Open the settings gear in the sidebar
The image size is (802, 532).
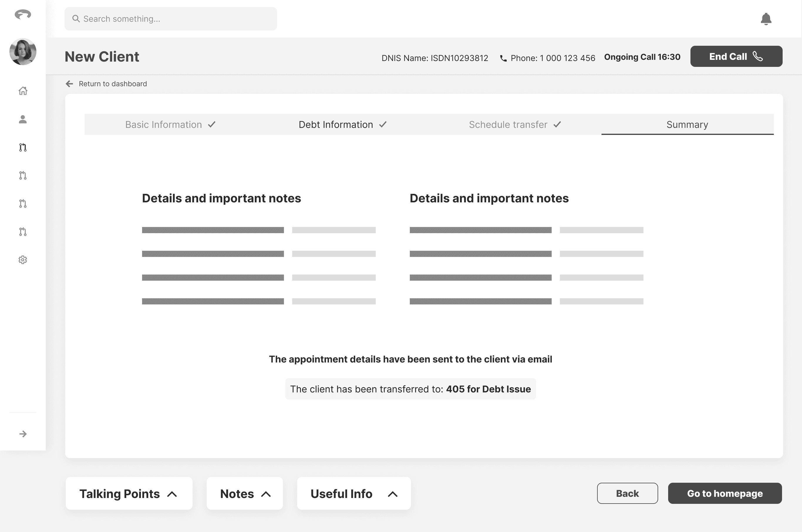pyautogui.click(x=23, y=260)
